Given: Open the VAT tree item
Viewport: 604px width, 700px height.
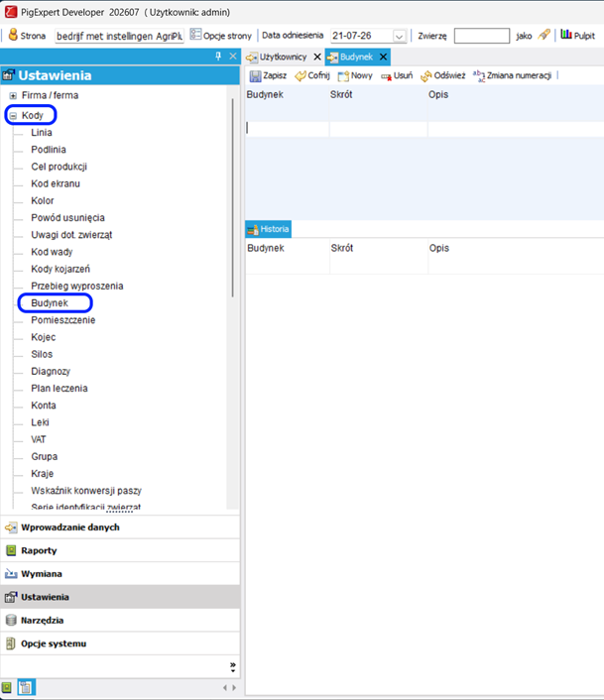Looking at the screenshot, I should coord(39,440).
